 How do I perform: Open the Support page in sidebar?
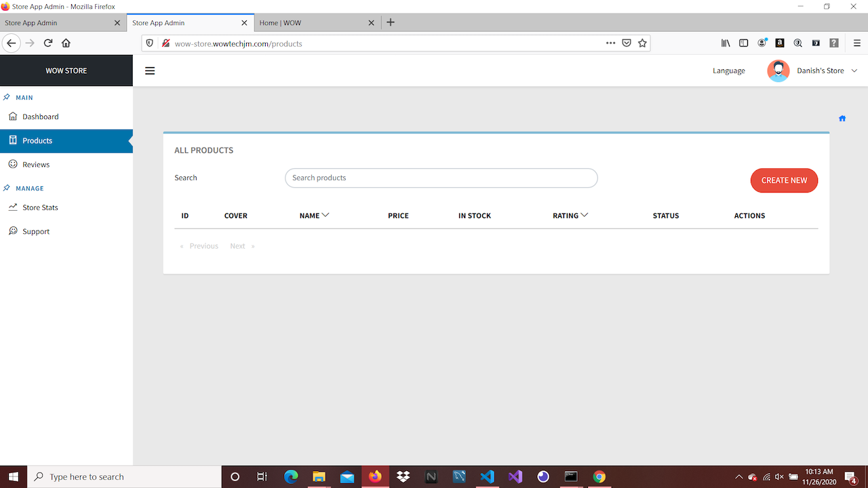click(x=36, y=232)
